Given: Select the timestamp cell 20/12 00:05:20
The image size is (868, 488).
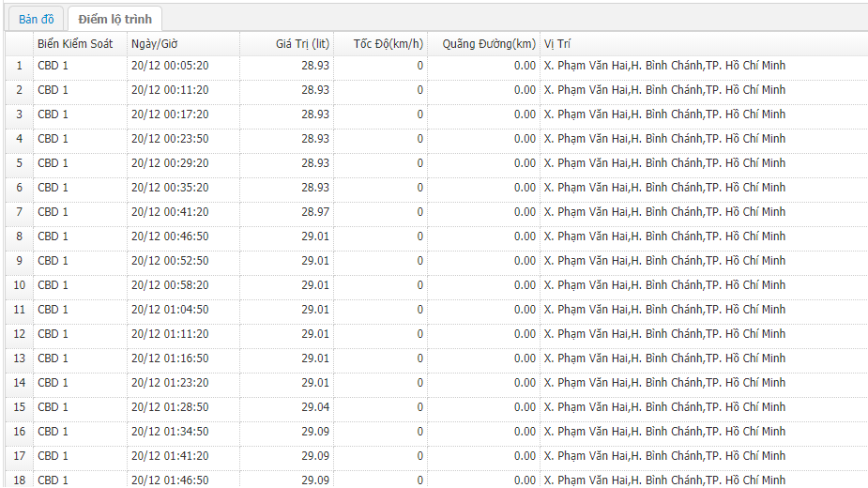Looking at the screenshot, I should click(x=170, y=66).
